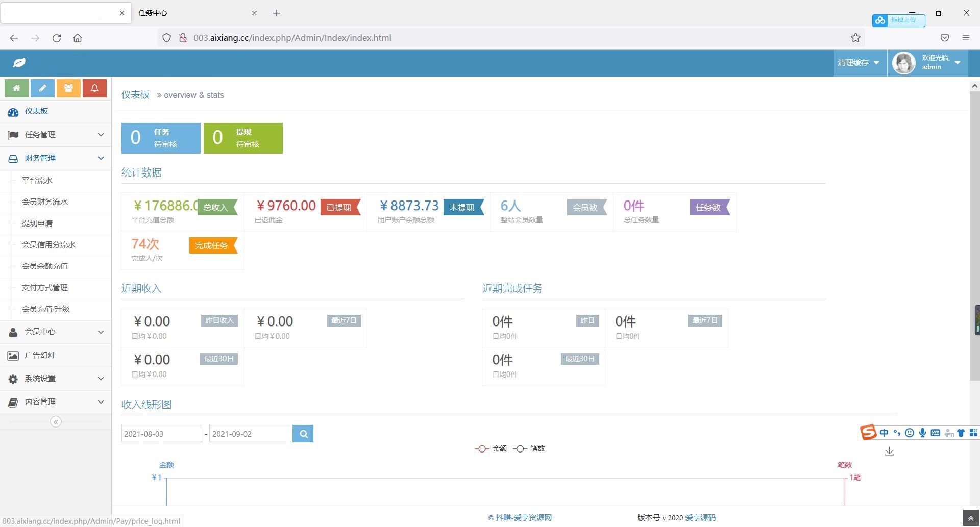The image size is (980, 527).
Task: Click the magnifier search button beside dates
Action: point(303,434)
